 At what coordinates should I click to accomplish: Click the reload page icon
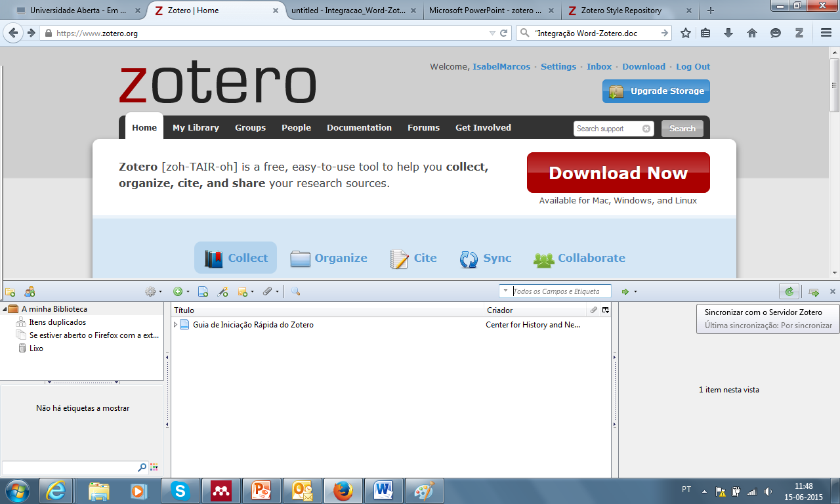tap(504, 33)
